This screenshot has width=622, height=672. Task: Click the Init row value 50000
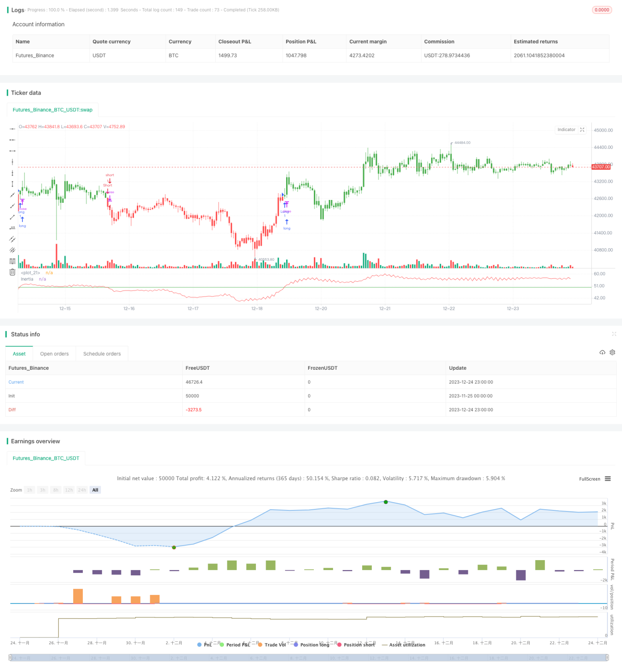(192, 396)
